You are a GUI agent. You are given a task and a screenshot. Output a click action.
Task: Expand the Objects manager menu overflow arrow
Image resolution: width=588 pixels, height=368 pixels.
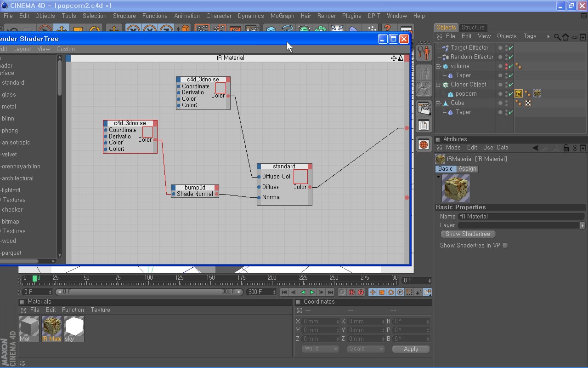(548, 36)
